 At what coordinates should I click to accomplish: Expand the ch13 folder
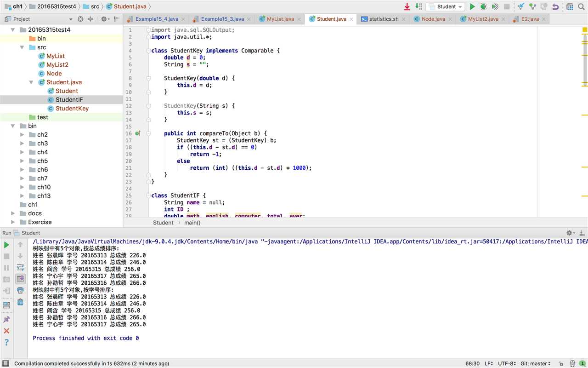coord(22,196)
